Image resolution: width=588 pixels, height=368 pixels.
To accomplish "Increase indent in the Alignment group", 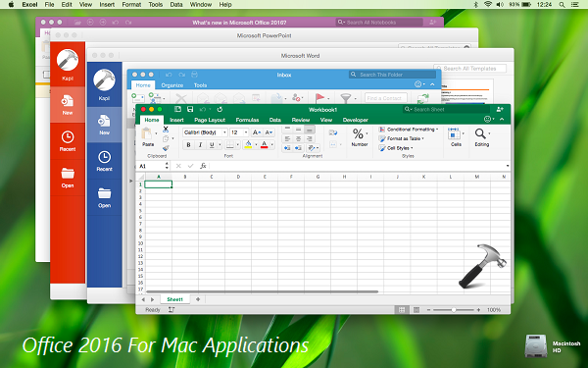I will click(299, 148).
